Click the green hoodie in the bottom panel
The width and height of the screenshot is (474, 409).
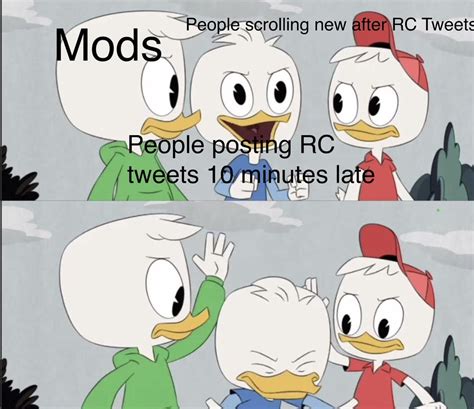[162, 350]
